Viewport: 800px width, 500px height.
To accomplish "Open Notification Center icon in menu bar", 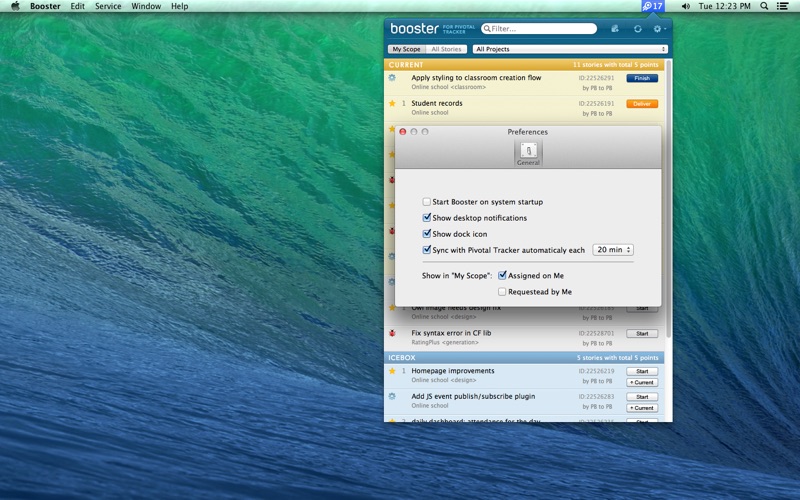I will 782,6.
